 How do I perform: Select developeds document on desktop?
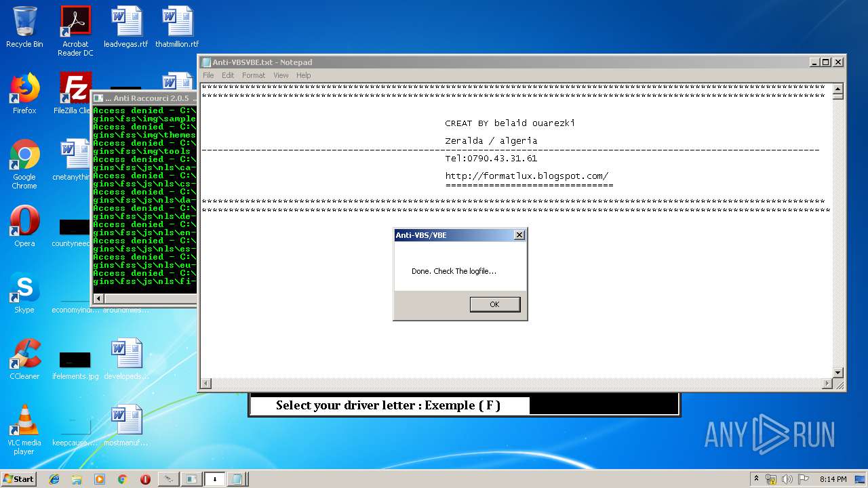pos(126,360)
